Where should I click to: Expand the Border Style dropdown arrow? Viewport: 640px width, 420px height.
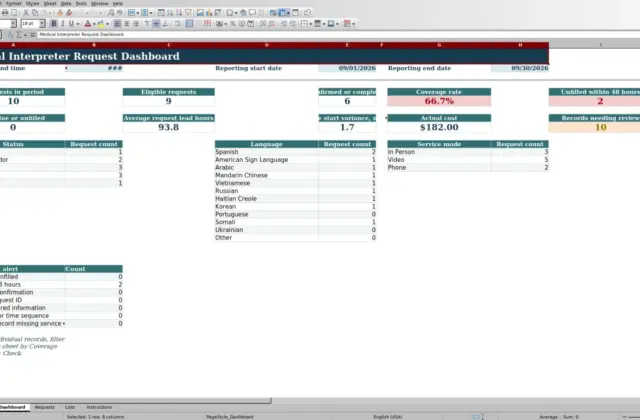coord(324,24)
